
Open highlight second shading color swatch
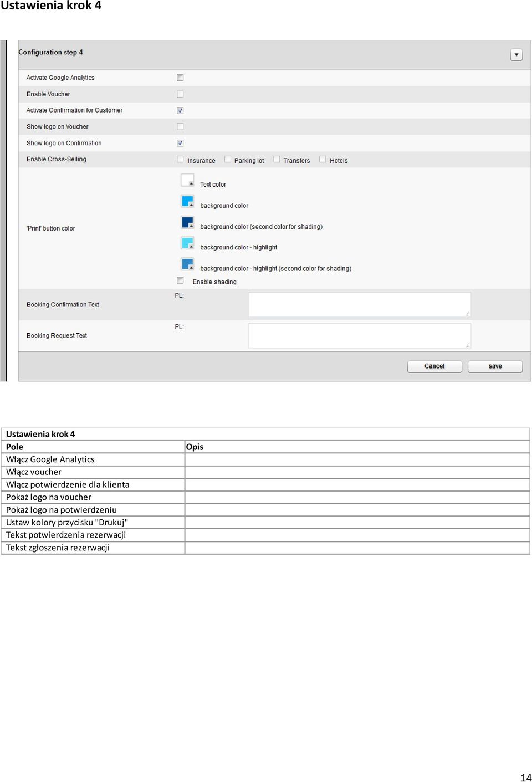187,264
